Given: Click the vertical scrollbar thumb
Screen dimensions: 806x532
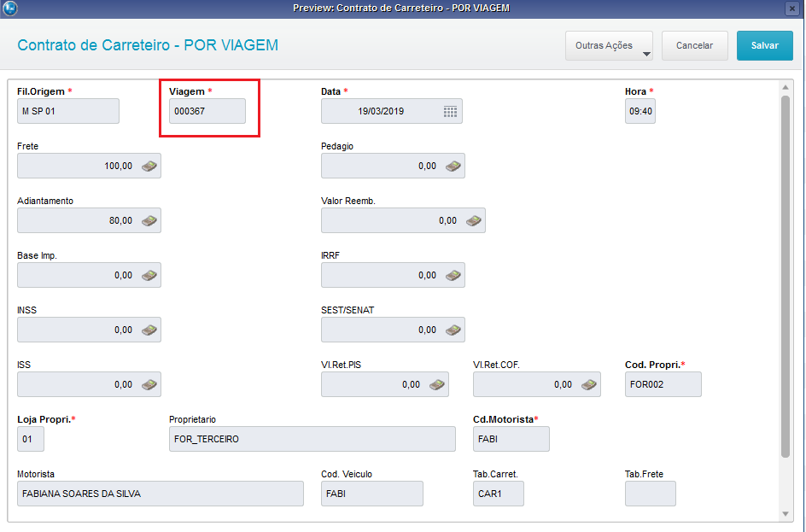Looking at the screenshot, I should pos(786,277).
